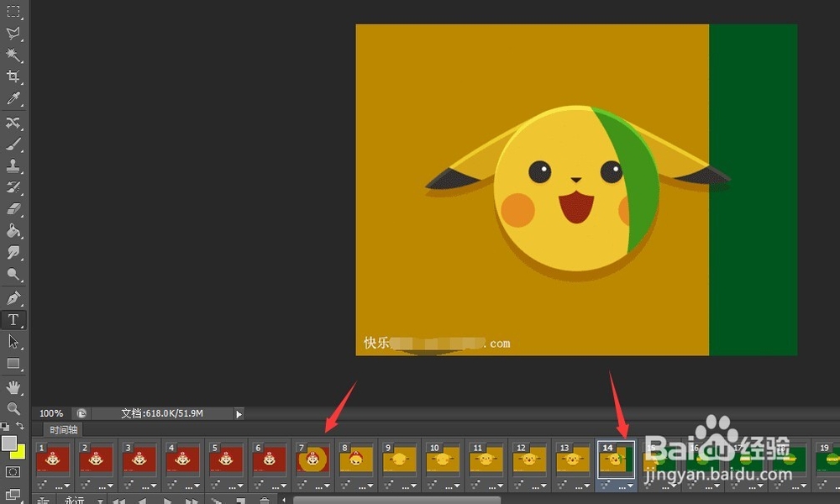Duplicate the selected frame
The height and width of the screenshot is (504, 840).
point(241,501)
